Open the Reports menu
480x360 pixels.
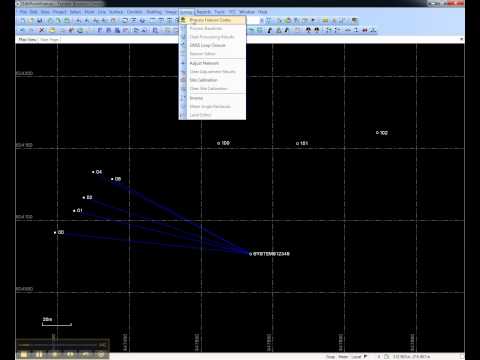(x=204, y=12)
